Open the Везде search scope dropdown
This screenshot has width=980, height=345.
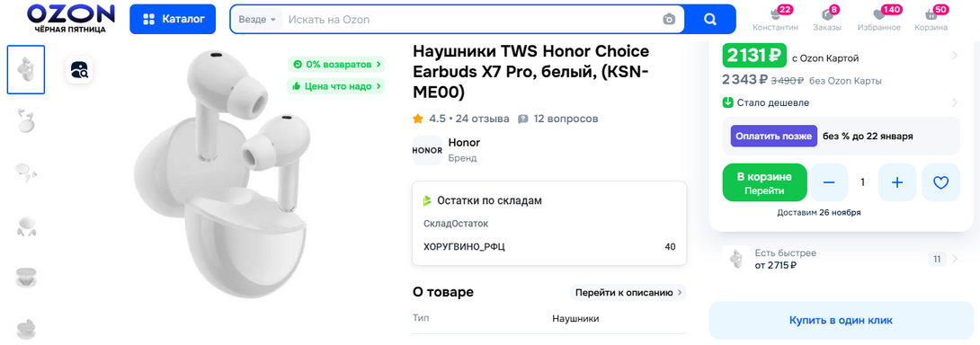257,20
